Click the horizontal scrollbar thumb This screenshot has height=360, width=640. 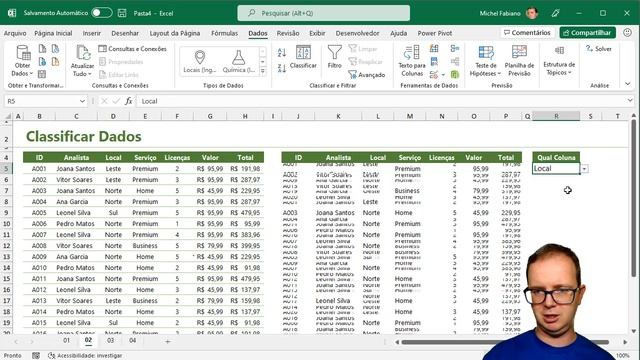(x=504, y=342)
